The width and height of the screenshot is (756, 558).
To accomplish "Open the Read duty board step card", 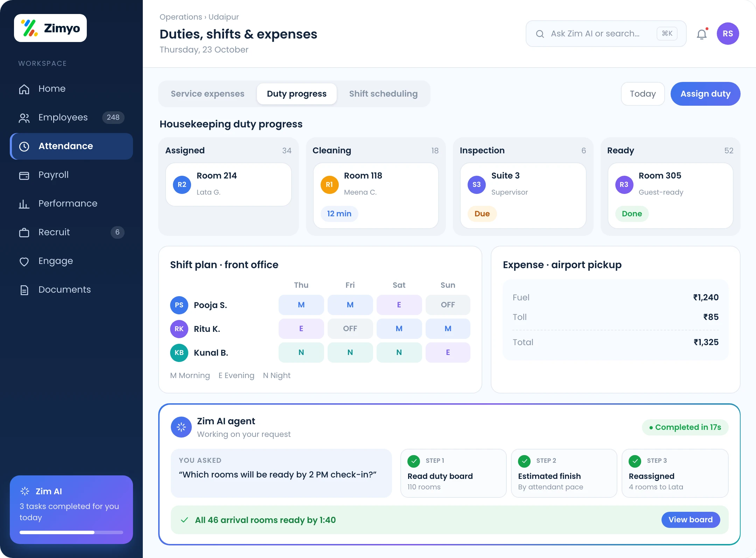I will point(453,473).
